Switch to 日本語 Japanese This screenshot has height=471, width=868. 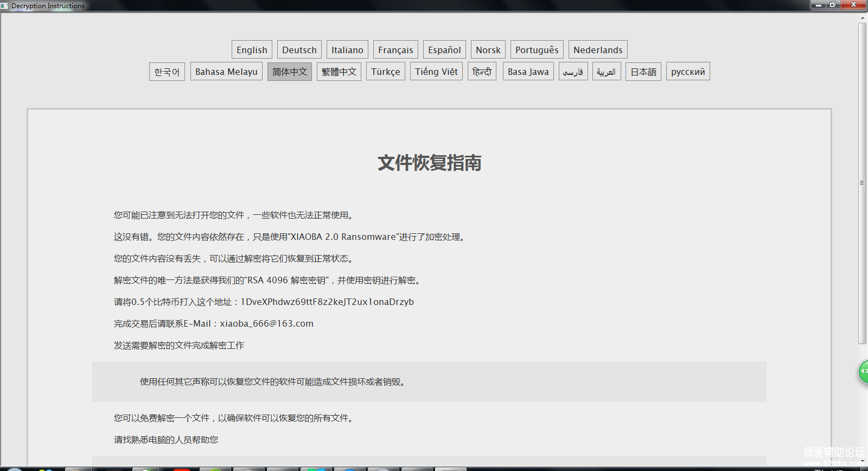point(643,72)
